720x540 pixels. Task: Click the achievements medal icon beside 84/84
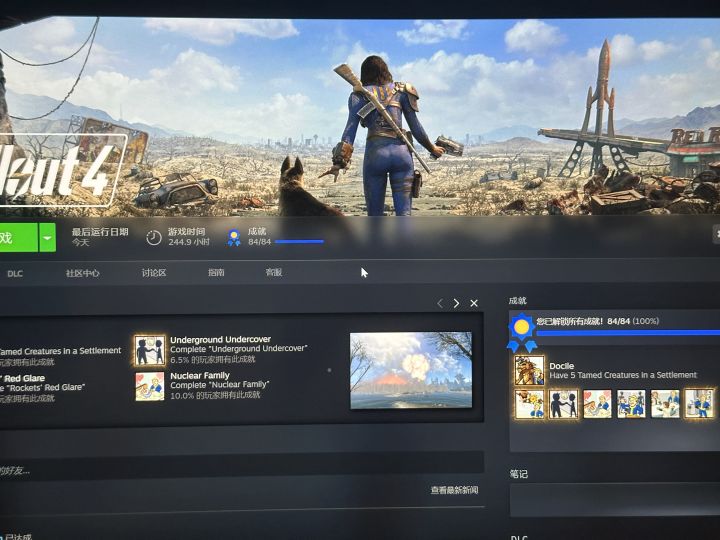pos(233,237)
